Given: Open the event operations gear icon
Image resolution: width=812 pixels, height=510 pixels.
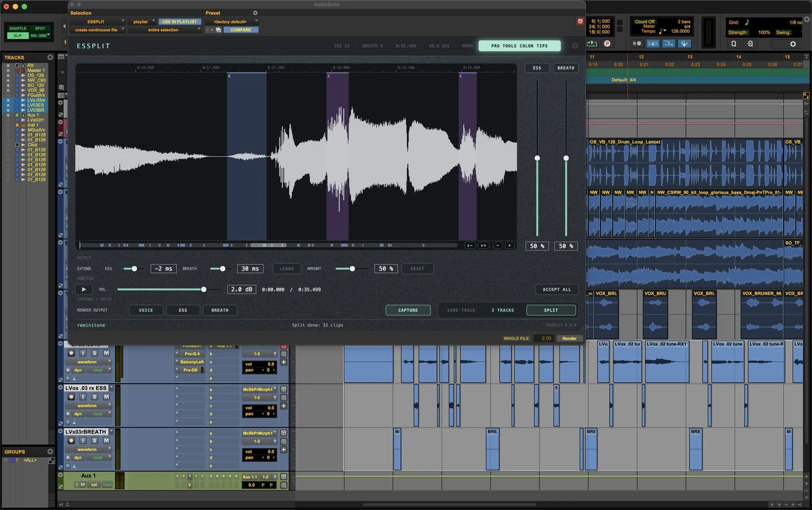Looking at the screenshot, I should pyautogui.click(x=793, y=44).
